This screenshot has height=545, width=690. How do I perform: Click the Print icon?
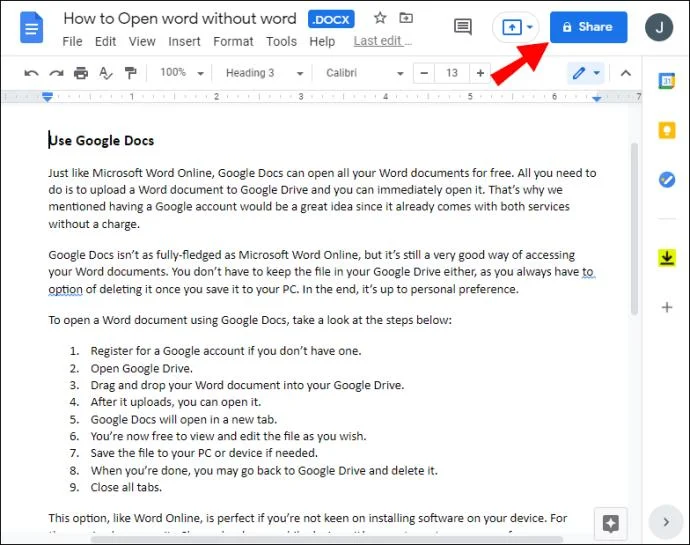click(81, 73)
